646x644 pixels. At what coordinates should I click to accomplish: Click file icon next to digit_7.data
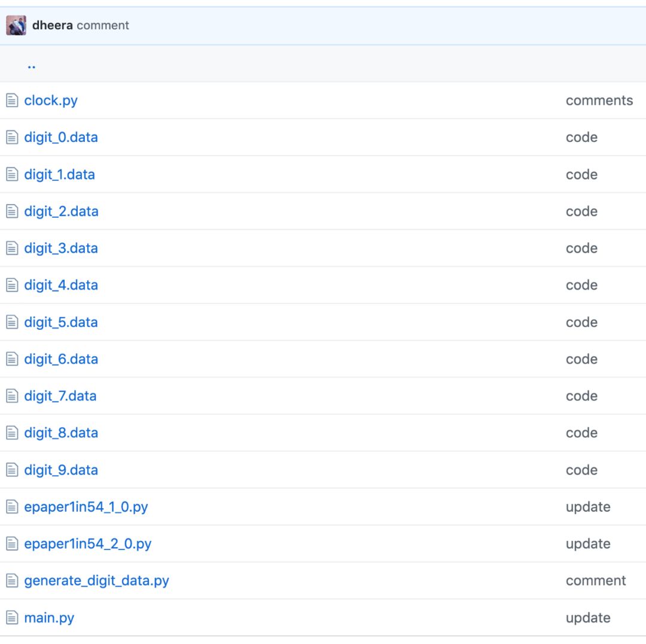tap(12, 396)
